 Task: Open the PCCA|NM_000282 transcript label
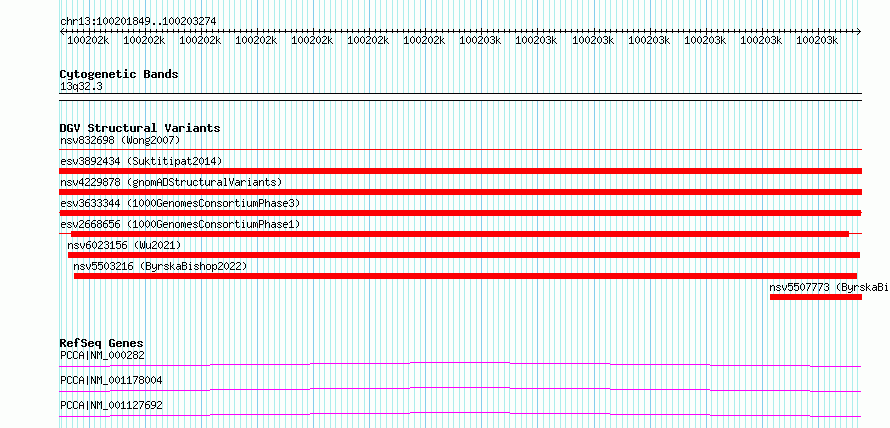point(102,356)
